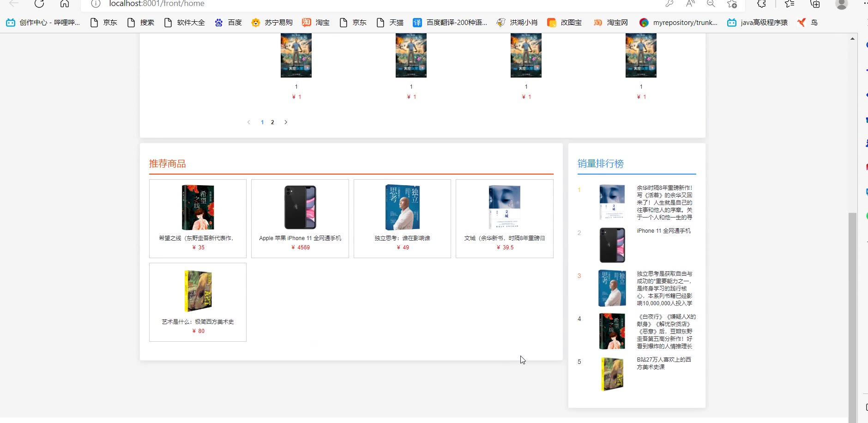Click the 推荐商品 section heading

[x=168, y=163]
